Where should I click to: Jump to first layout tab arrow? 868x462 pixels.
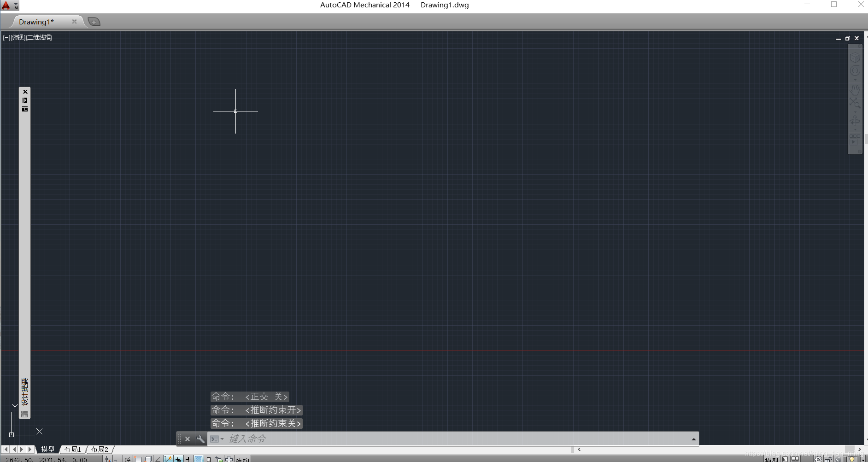[6, 449]
